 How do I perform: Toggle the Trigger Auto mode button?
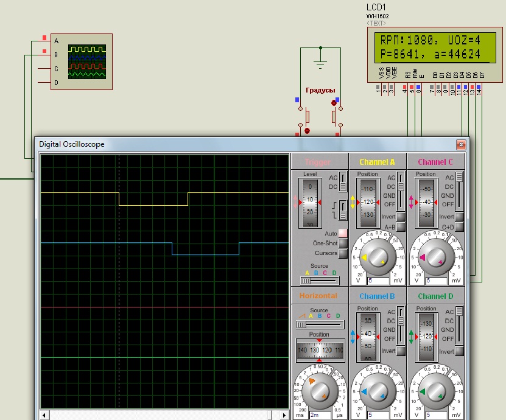coord(343,233)
